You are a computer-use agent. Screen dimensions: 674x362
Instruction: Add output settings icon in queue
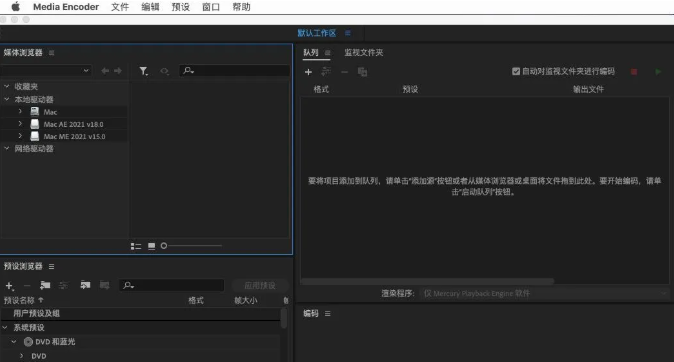[326, 71]
